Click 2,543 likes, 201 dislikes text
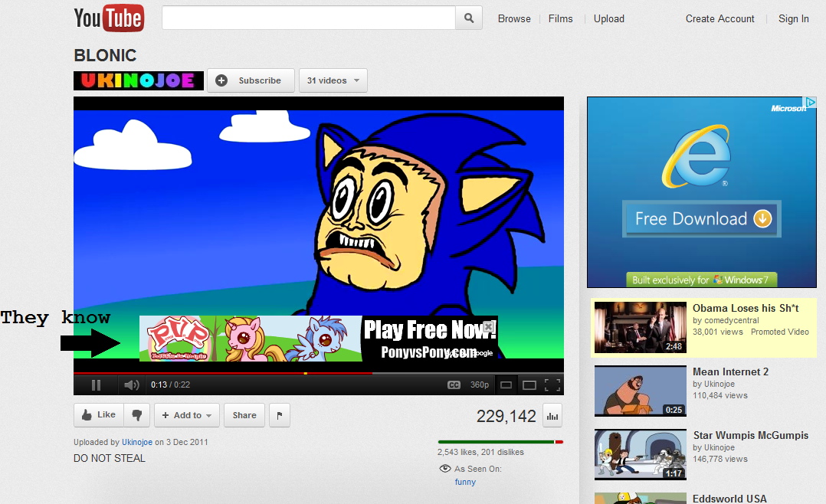826x504 pixels. click(480, 453)
